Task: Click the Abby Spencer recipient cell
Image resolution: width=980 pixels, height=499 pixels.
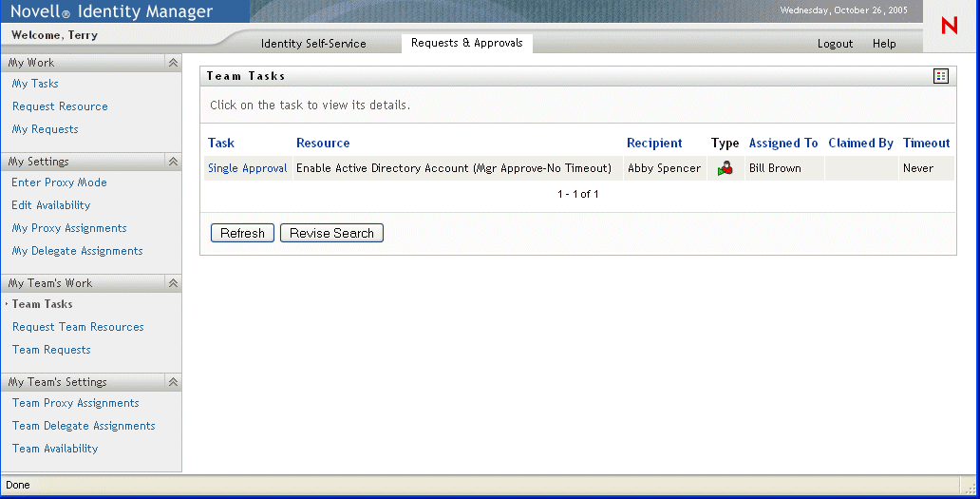Action: [665, 168]
